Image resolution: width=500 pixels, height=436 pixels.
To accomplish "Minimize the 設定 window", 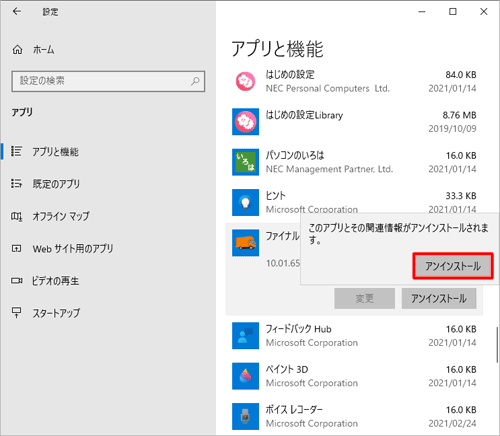I will tap(422, 12).
